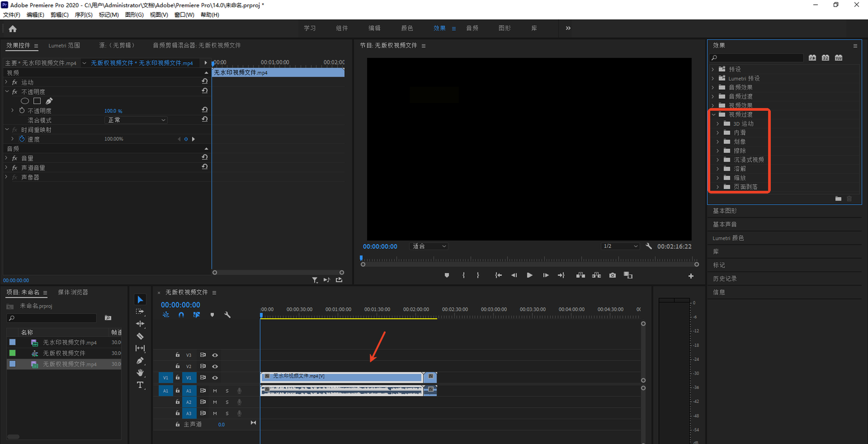The image size is (868, 444).
Task: Open the 适合 zoom level dropdown
Action: (x=430, y=246)
